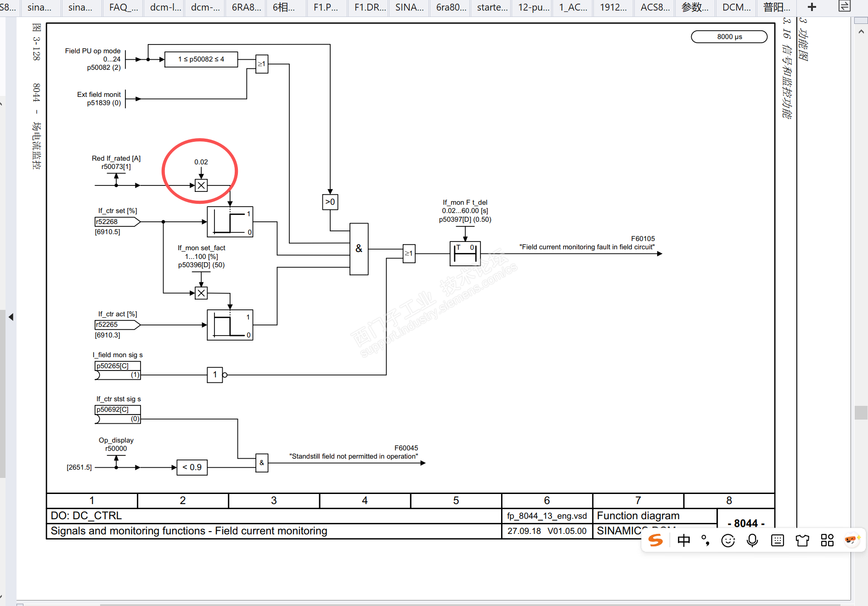Image resolution: width=868 pixels, height=606 pixels.
Task: Click the vertical scrollbar thumb
Action: (861, 412)
